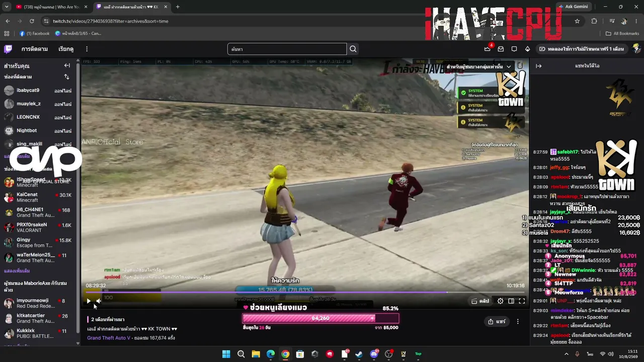This screenshot has width=644, height=362.
Task: Create a clip with the Clip button
Action: (x=480, y=301)
